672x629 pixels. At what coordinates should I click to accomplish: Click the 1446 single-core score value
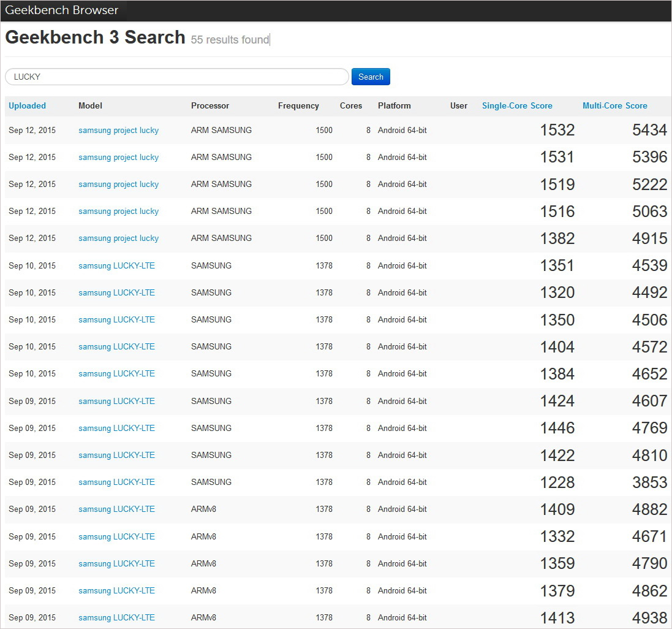tap(557, 428)
